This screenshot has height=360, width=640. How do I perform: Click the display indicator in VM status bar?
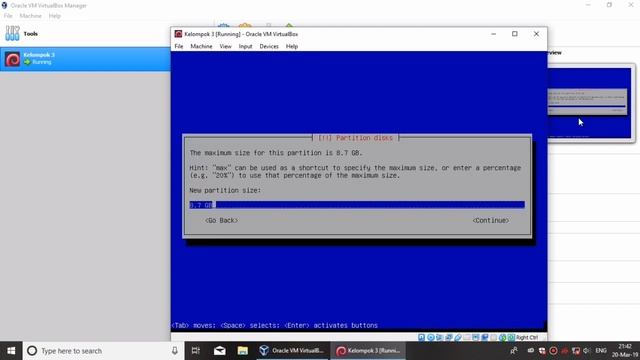pyautogui.click(x=476, y=338)
